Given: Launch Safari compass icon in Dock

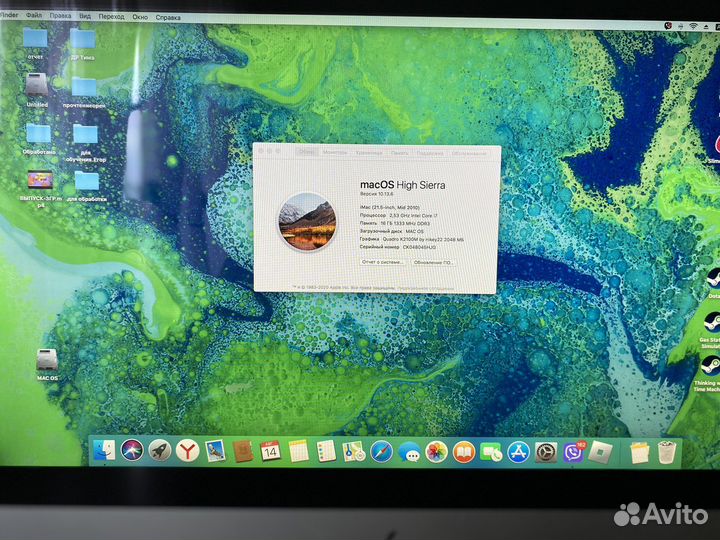Looking at the screenshot, I should [381, 452].
